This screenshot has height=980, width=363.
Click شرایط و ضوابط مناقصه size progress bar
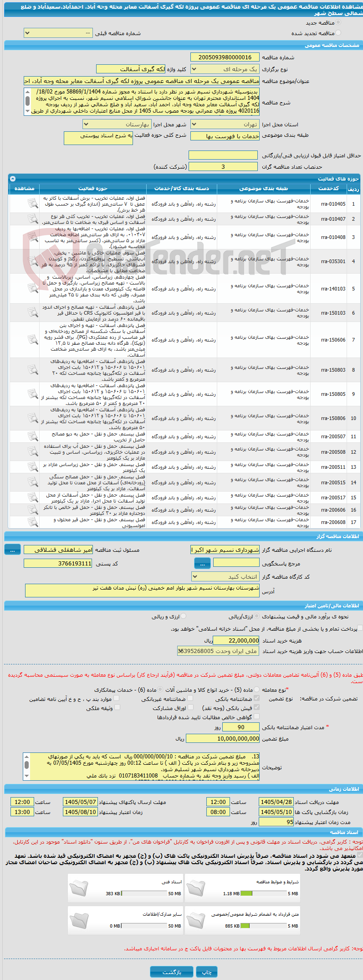263,893
